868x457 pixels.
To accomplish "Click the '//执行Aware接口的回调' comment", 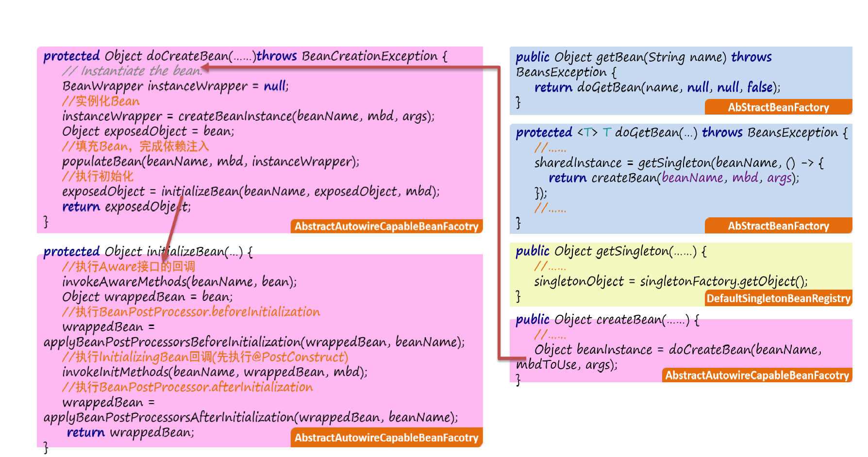I will coord(129,266).
